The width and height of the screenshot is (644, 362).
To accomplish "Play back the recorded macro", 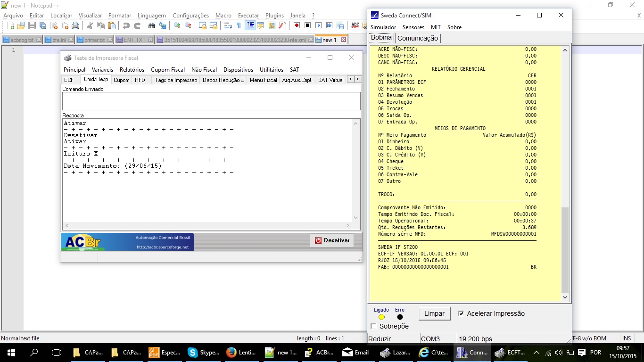I will tap(319, 25).
